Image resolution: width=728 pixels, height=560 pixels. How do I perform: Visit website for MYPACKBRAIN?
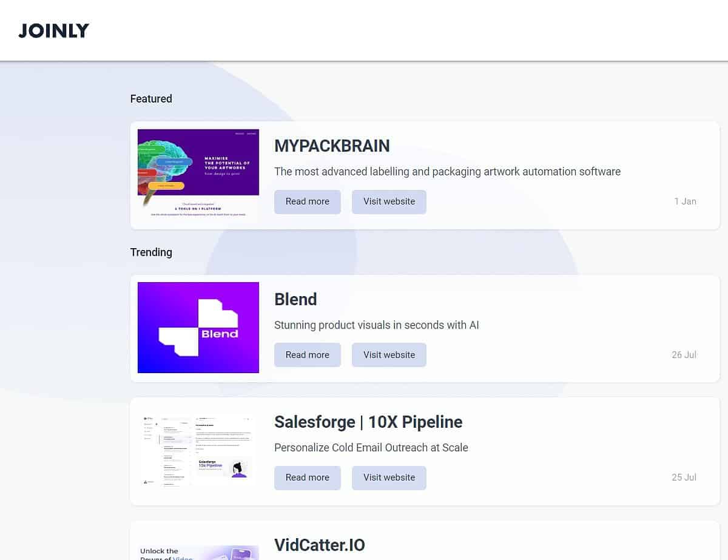point(389,201)
